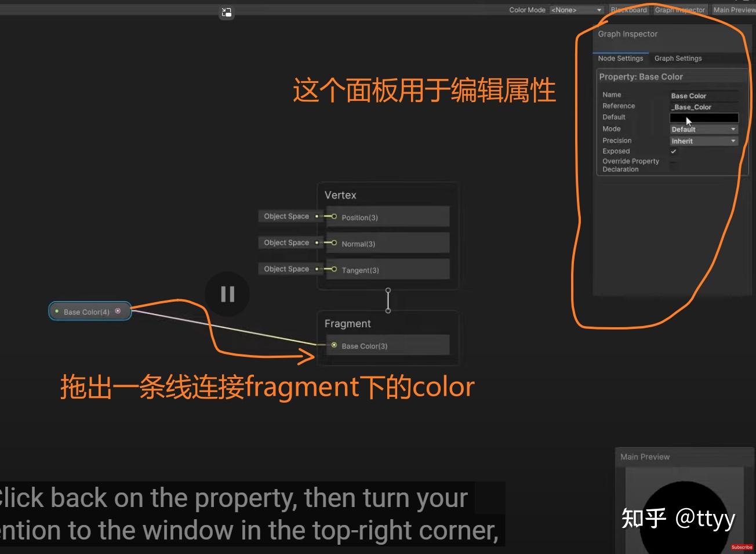This screenshot has width=756, height=554.
Task: Switch to the Graph Settings tab
Action: (678, 58)
